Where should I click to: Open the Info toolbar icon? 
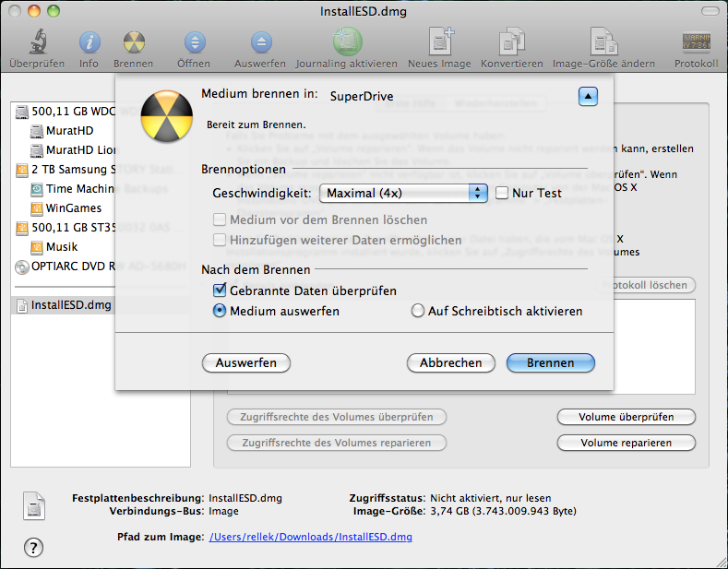point(89,42)
